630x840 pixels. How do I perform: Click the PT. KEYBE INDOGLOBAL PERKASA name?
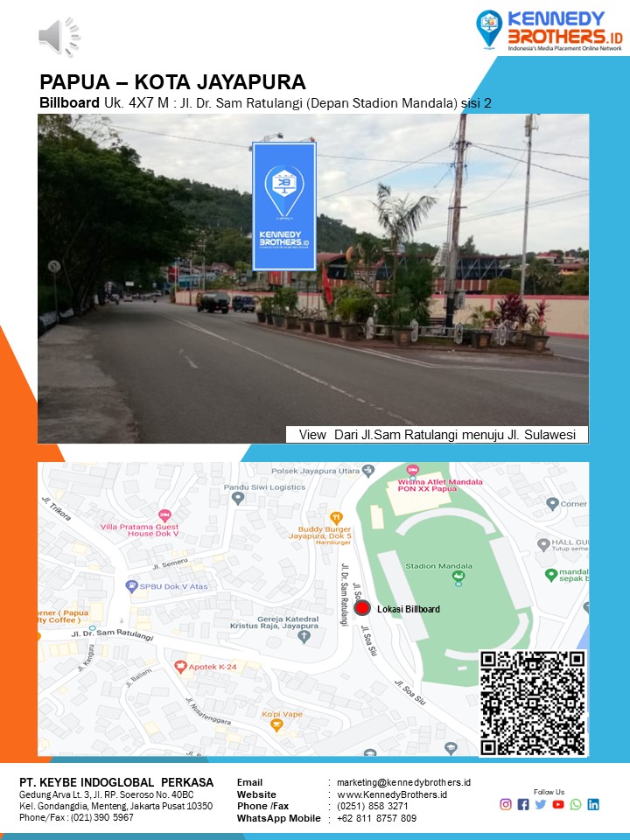point(116,782)
